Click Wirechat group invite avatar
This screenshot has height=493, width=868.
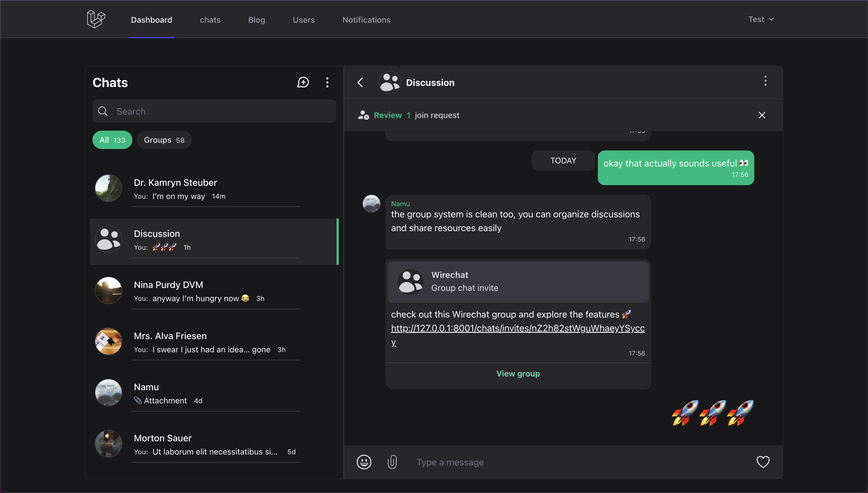[410, 281]
